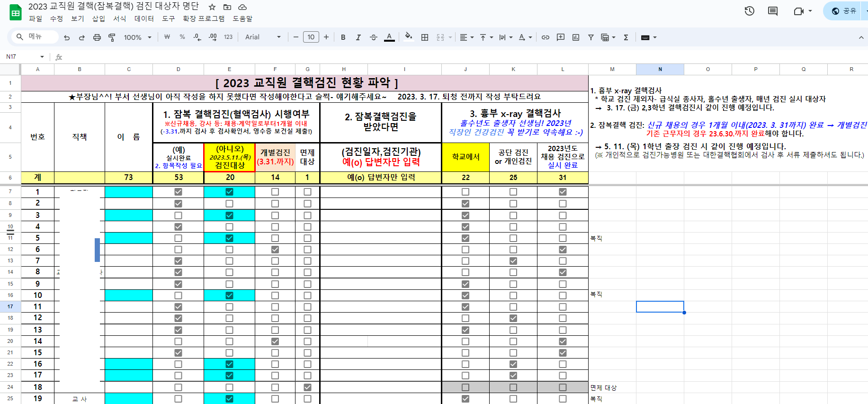Open version history clock icon
This screenshot has height=404, width=868.
pos(749,11)
